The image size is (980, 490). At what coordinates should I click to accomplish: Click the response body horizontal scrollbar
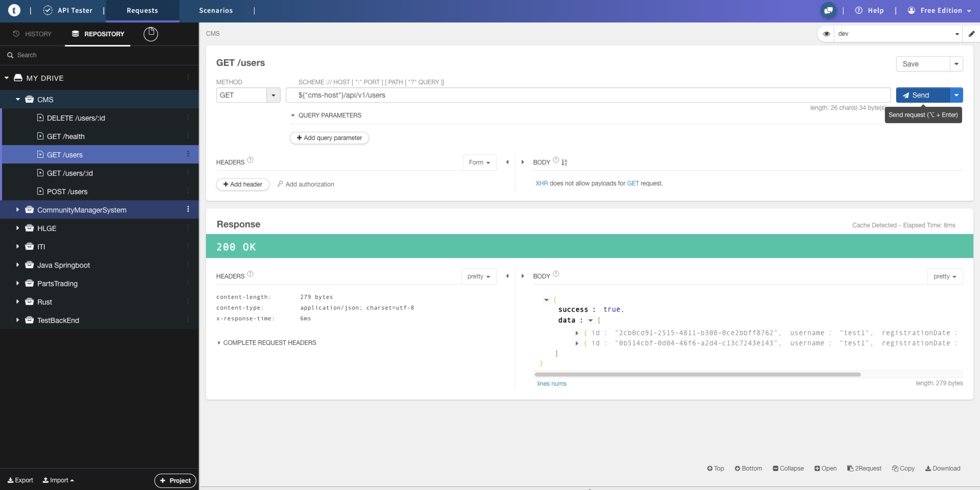pyautogui.click(x=697, y=375)
